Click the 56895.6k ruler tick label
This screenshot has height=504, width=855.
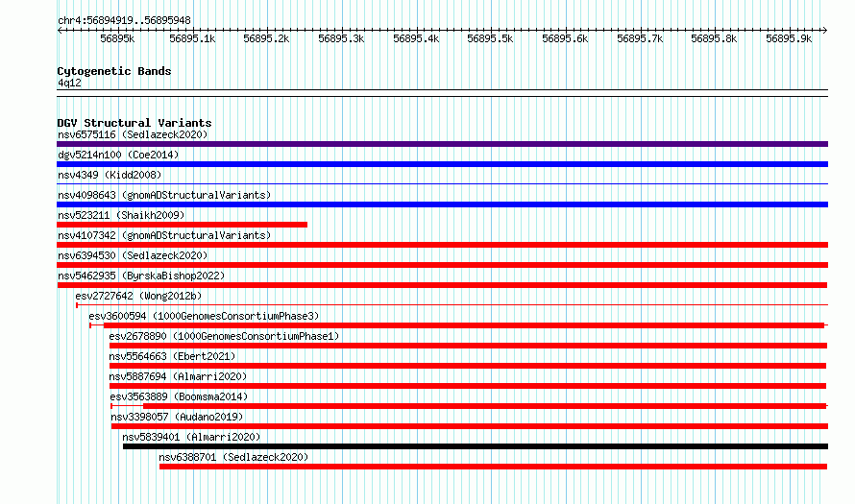coord(565,38)
